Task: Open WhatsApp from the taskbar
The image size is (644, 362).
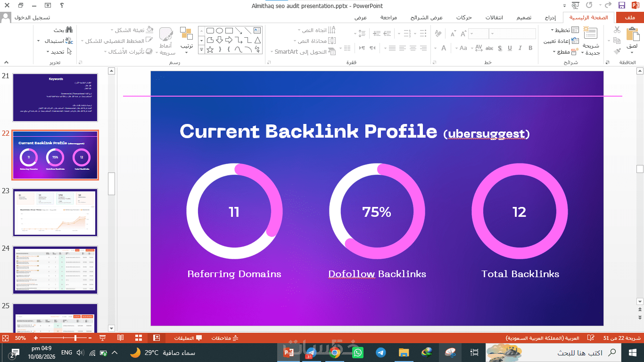Action: point(358,352)
